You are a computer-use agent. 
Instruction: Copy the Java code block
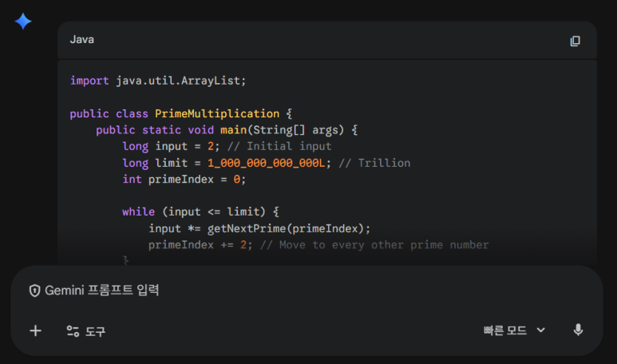[x=575, y=41]
